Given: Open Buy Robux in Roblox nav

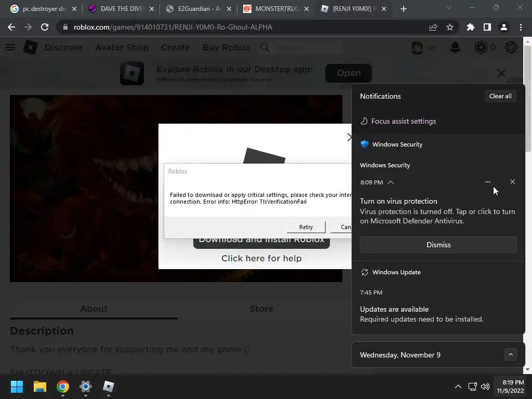Looking at the screenshot, I should 227,47.
